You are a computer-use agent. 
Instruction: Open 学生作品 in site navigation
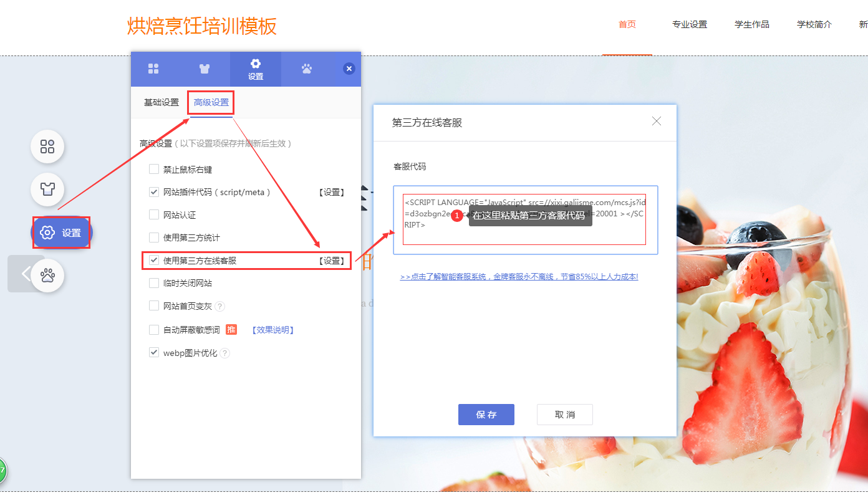coord(752,25)
